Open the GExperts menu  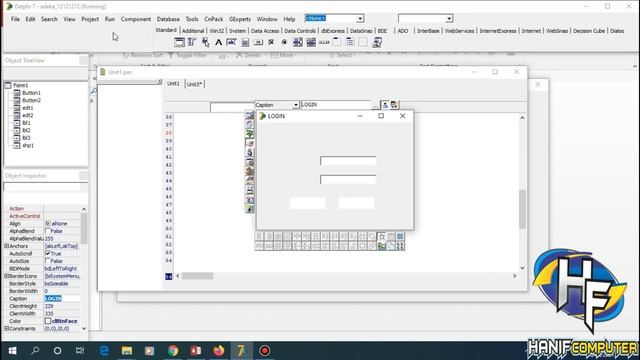(x=240, y=19)
